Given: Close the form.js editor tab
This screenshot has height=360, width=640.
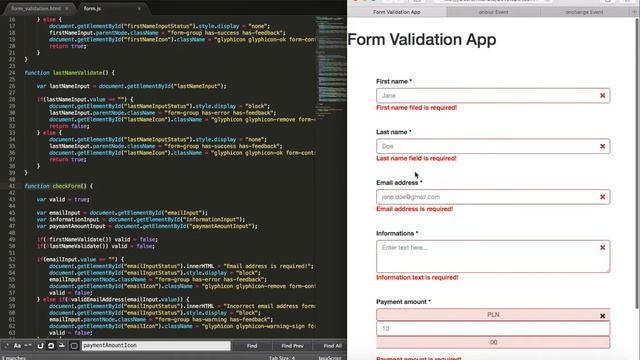Looking at the screenshot, I should (x=139, y=8).
